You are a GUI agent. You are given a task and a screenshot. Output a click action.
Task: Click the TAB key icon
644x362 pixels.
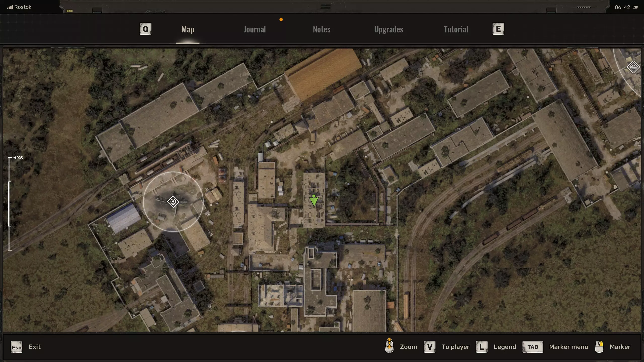(533, 347)
